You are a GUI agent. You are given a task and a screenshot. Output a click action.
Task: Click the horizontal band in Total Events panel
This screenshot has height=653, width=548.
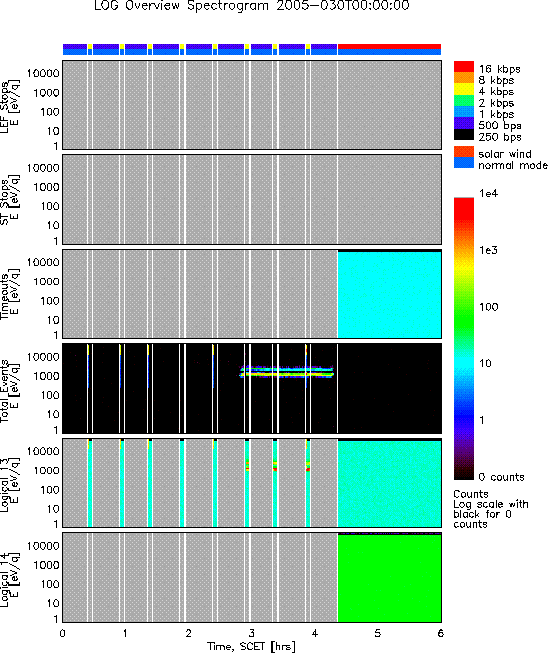click(286, 371)
